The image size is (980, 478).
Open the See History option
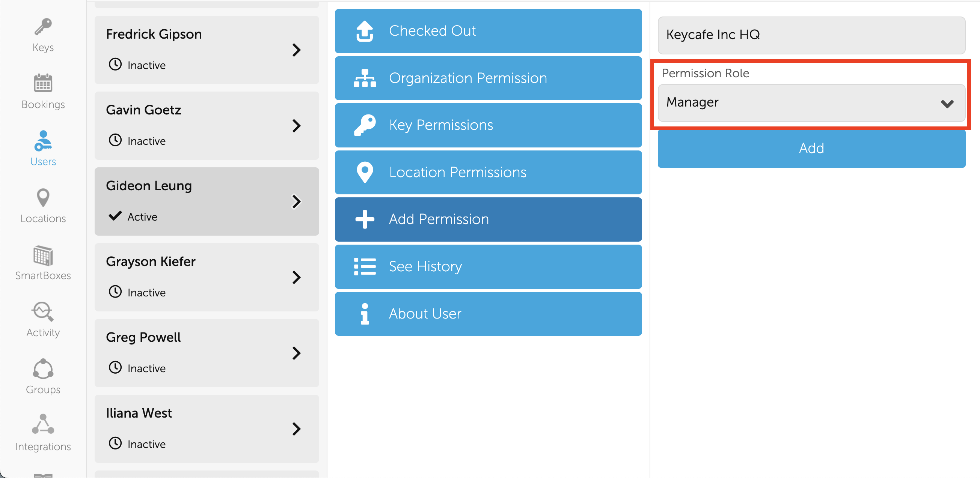(x=488, y=266)
